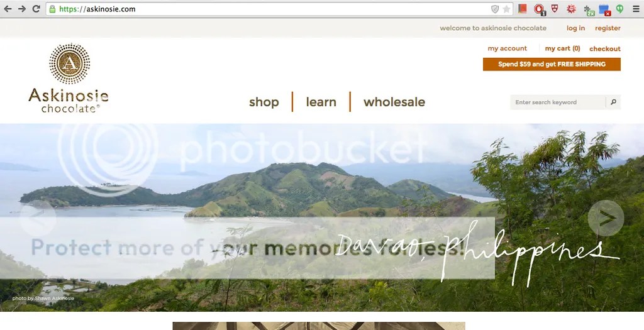Screen dimensions: 644x330
Task: Click the log in link
Action: 576,28
